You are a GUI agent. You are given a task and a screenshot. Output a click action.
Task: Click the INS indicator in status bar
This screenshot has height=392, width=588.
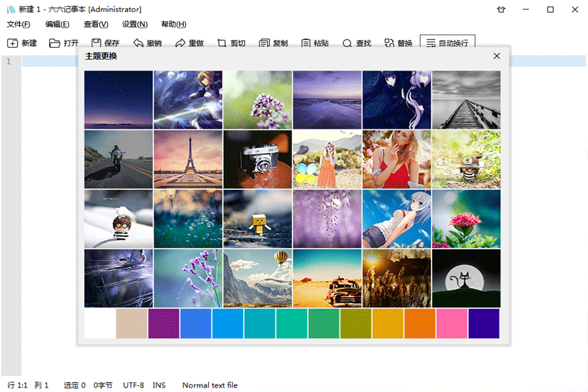[x=159, y=385]
